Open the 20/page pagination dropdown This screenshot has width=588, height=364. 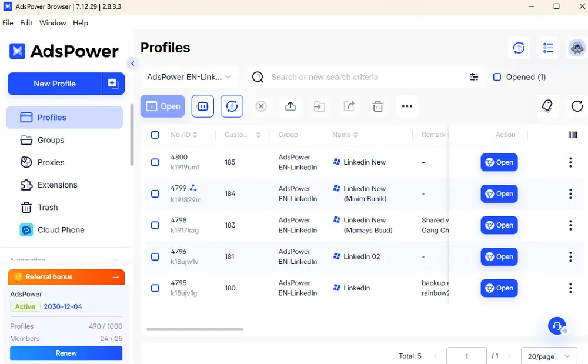[x=549, y=356]
